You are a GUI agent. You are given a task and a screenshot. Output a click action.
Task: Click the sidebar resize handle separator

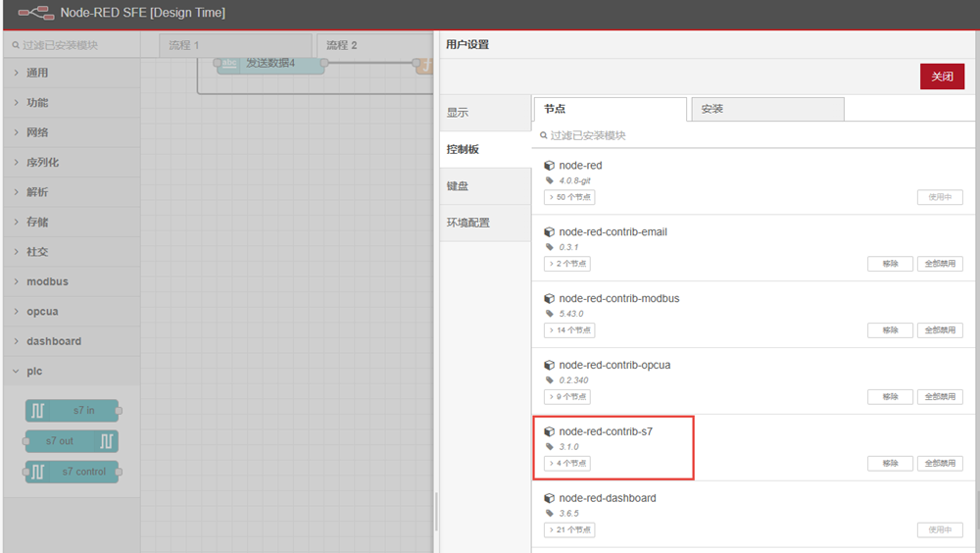(436, 512)
